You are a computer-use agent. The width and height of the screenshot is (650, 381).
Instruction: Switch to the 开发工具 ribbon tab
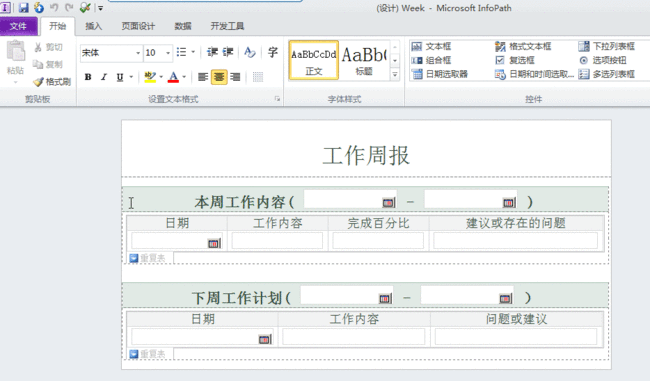227,26
